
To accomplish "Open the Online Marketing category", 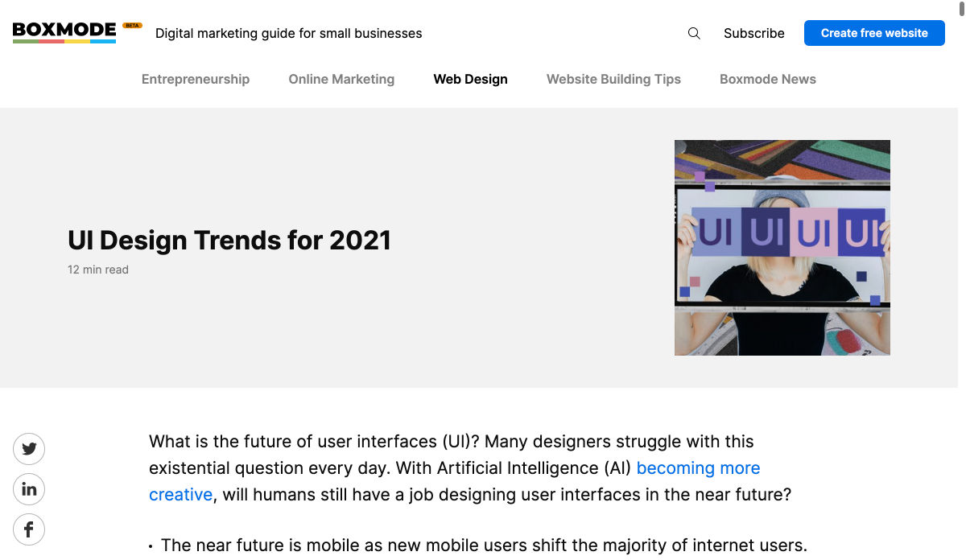I will pos(341,79).
